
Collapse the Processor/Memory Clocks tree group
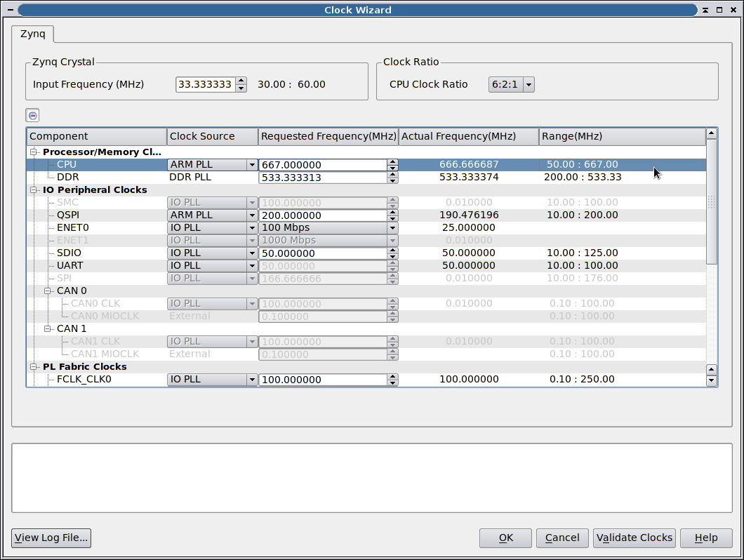click(x=33, y=152)
